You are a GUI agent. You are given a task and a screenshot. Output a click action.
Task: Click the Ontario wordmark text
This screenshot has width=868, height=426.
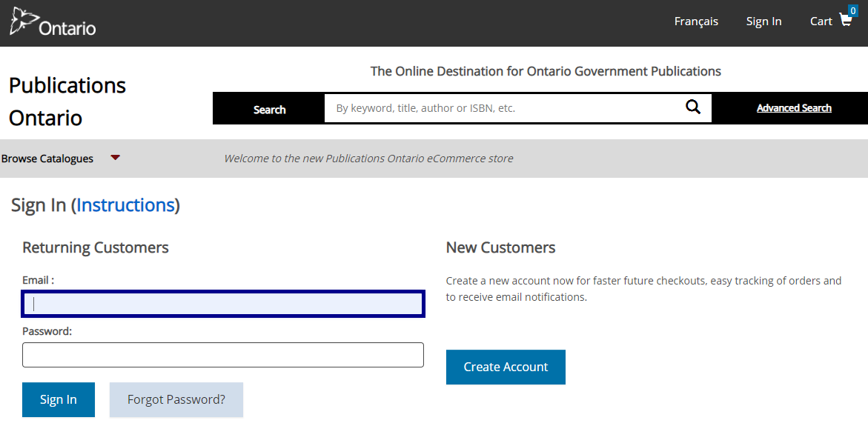[x=67, y=28]
